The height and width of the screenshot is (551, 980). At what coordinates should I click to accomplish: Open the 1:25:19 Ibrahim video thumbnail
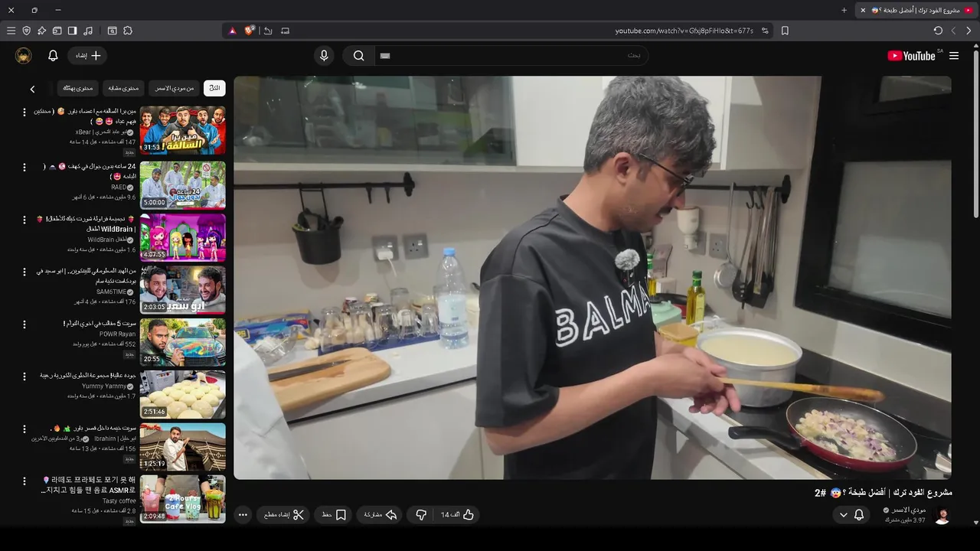click(x=183, y=447)
